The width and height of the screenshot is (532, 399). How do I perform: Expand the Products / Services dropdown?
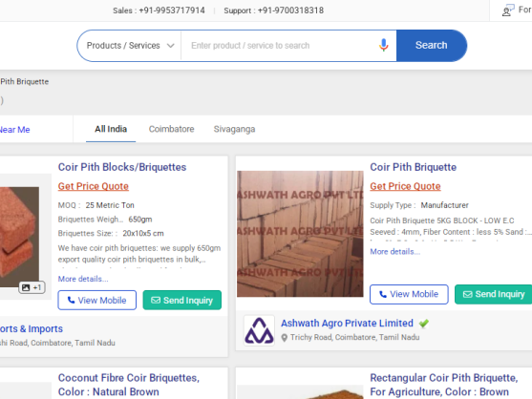pyautogui.click(x=130, y=46)
